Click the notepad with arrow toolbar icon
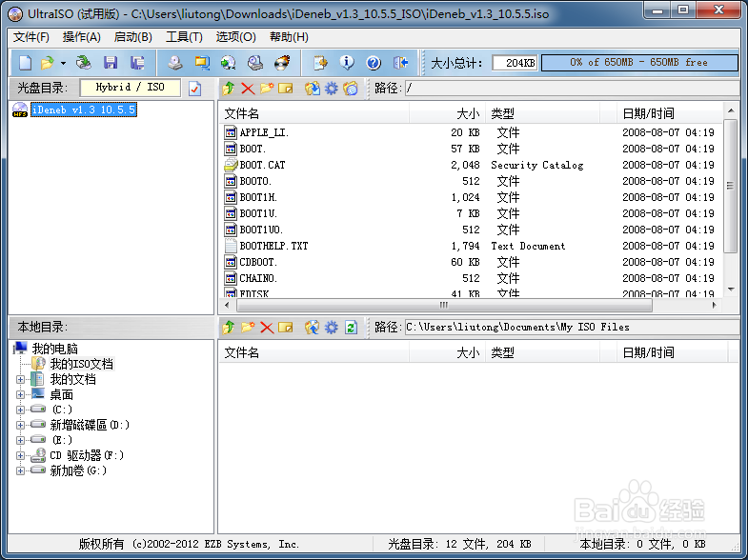This screenshot has height=560, width=748. click(320, 63)
